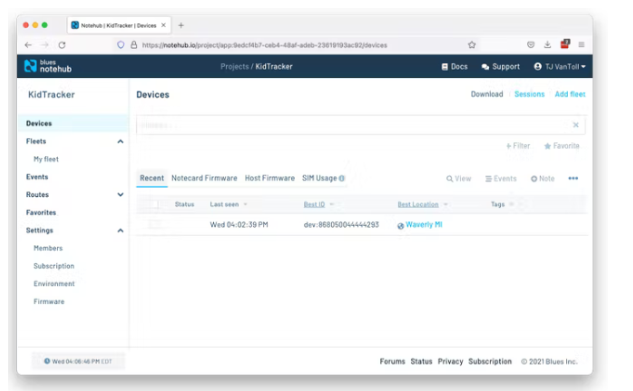Open the browser downloads icon
633x391 pixels.
tap(547, 45)
